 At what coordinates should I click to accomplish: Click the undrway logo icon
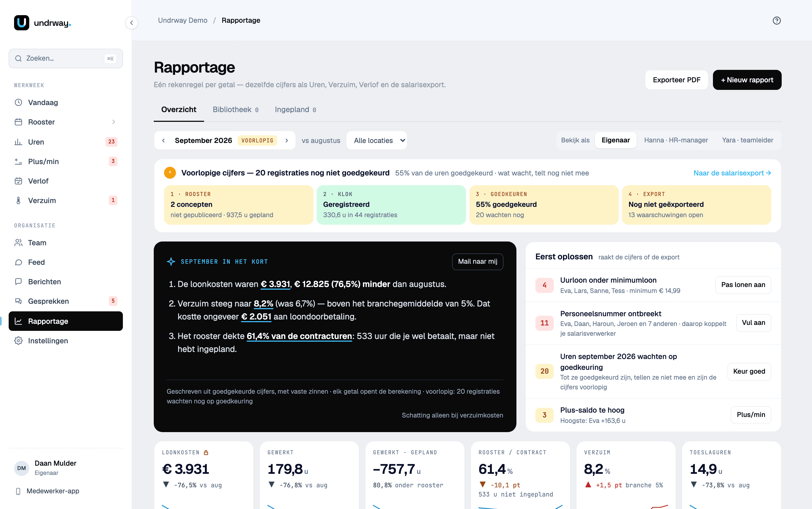click(x=22, y=22)
